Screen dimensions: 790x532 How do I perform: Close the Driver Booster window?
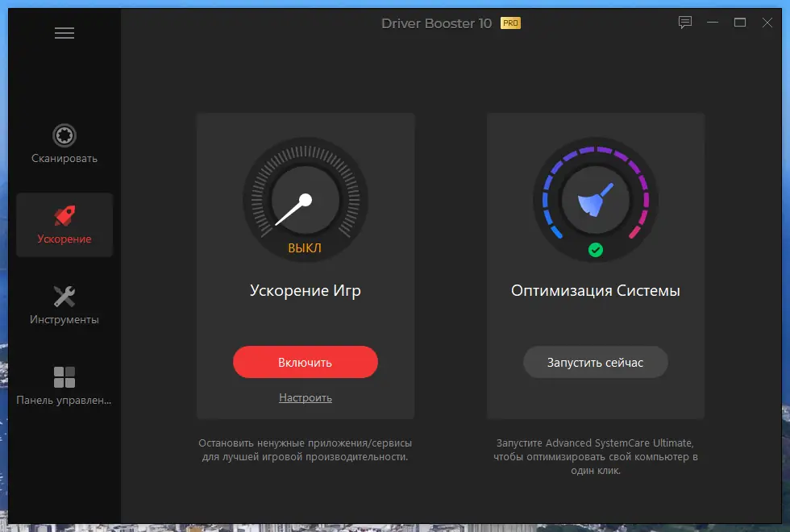(x=767, y=23)
